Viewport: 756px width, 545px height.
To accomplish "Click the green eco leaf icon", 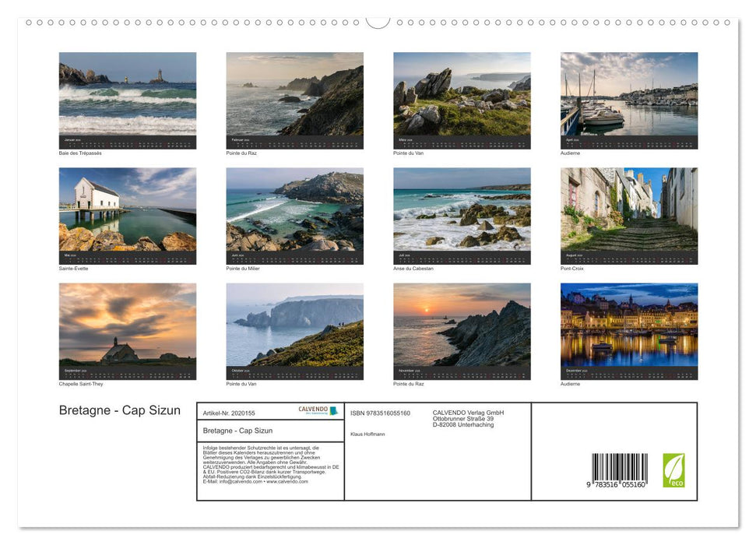I will pos(674,467).
